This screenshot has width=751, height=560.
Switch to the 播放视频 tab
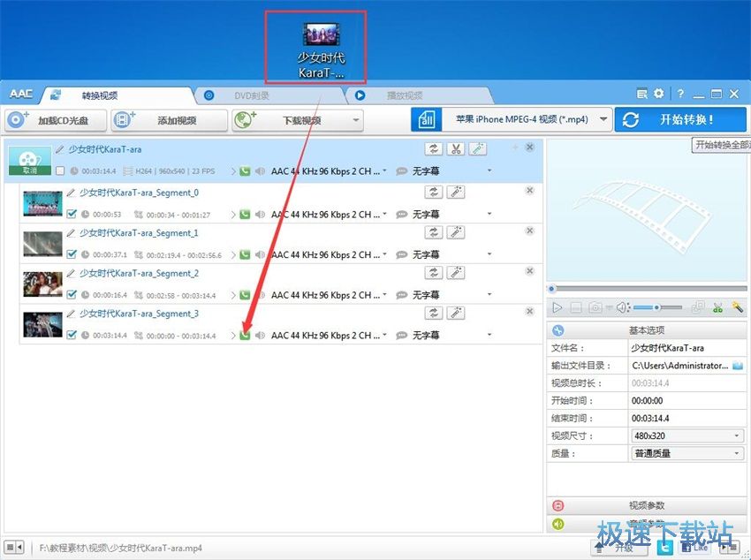point(421,95)
